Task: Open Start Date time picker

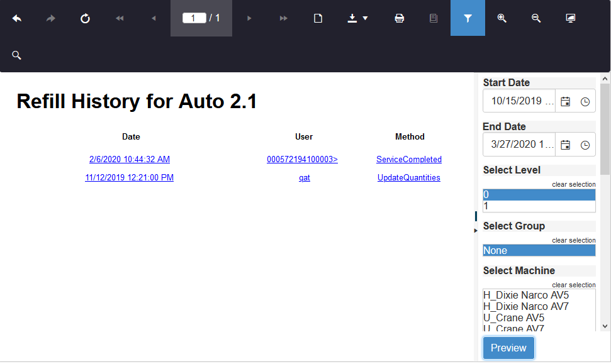Action: click(x=585, y=101)
